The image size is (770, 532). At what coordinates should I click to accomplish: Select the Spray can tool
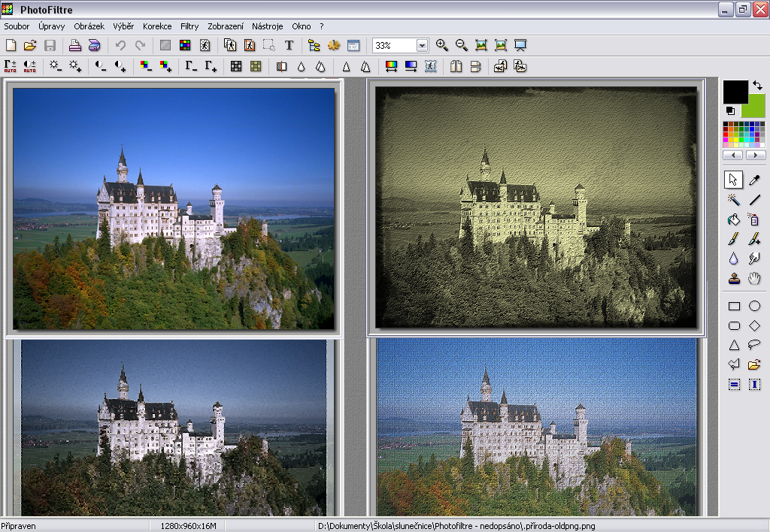(754, 219)
